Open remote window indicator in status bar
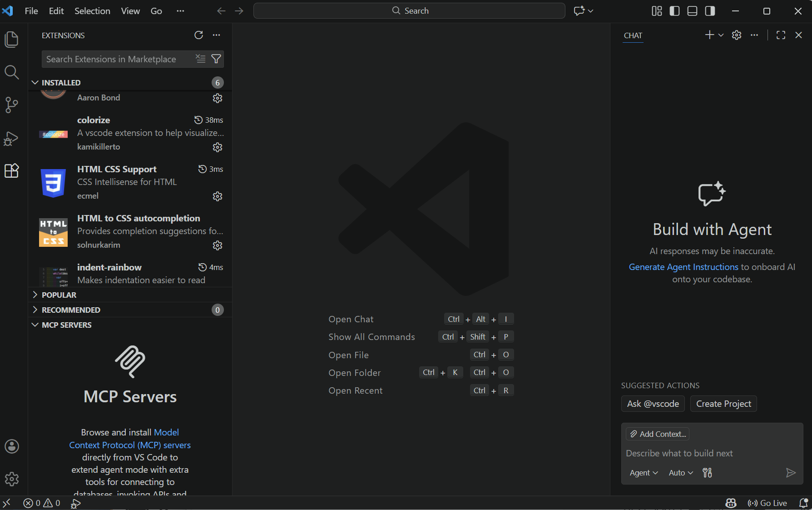This screenshot has width=812, height=510. [x=7, y=503]
